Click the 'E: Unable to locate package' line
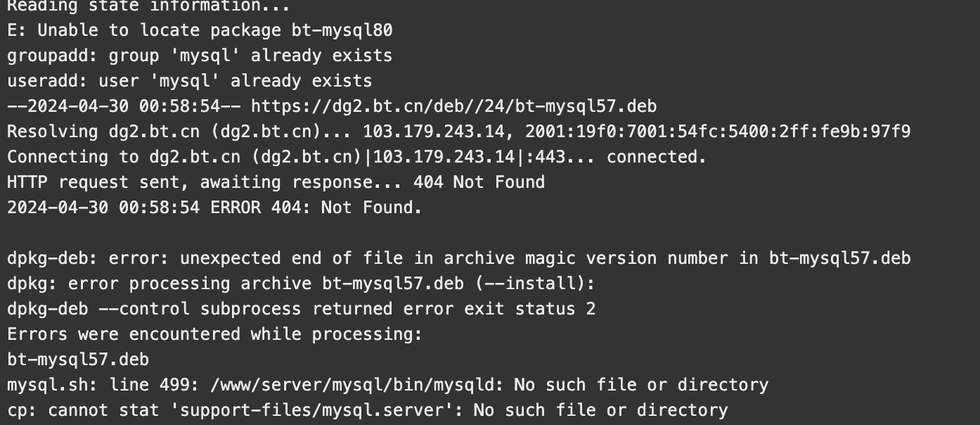The width and height of the screenshot is (980, 425). click(x=200, y=30)
